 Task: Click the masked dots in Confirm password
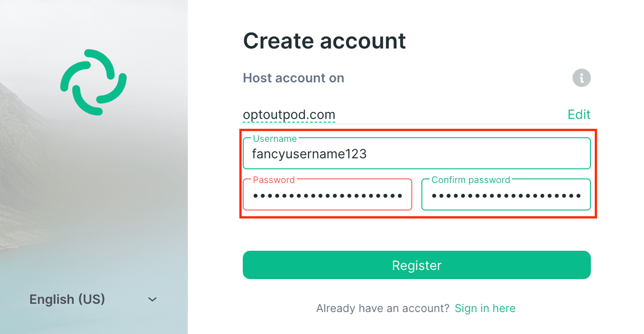(506, 196)
